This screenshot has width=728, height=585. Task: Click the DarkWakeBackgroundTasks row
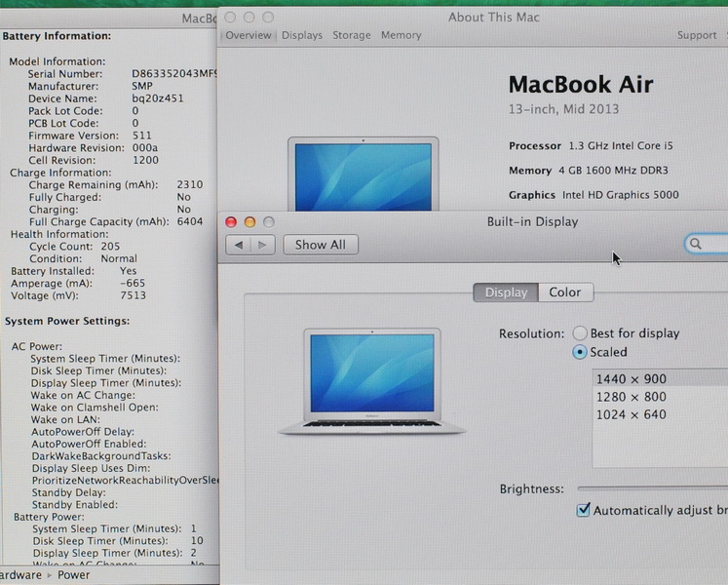pyautogui.click(x=101, y=456)
